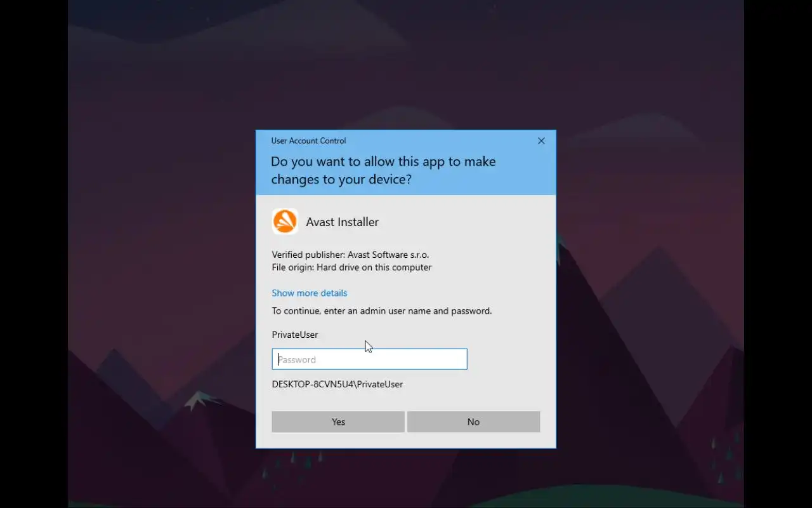Select the PrivateUser account name label
Viewport: 812px width, 508px height.
295,335
